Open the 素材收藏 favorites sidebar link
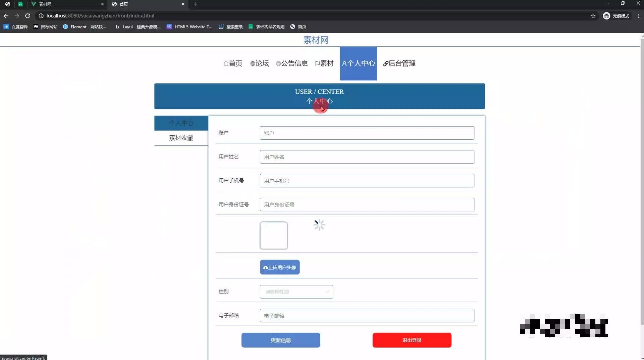Screen dimensions: 644x360 pyautogui.click(x=181, y=138)
